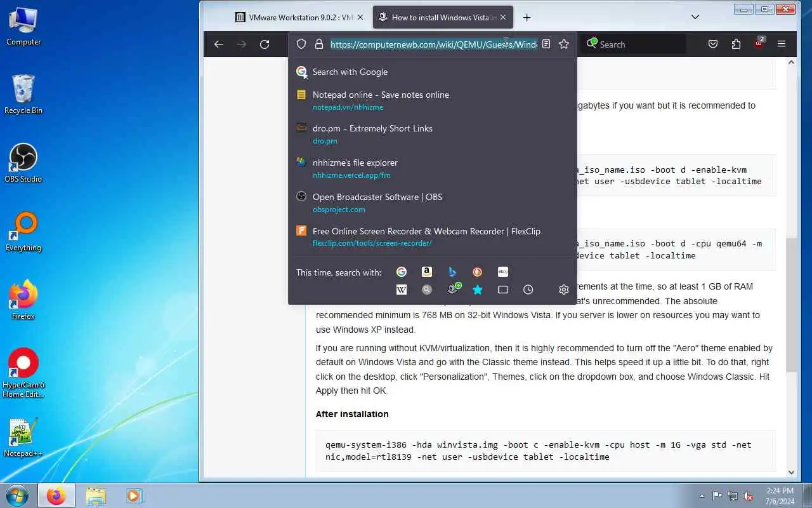
Task: Show hidden tray icons arrow
Action: 702,496
